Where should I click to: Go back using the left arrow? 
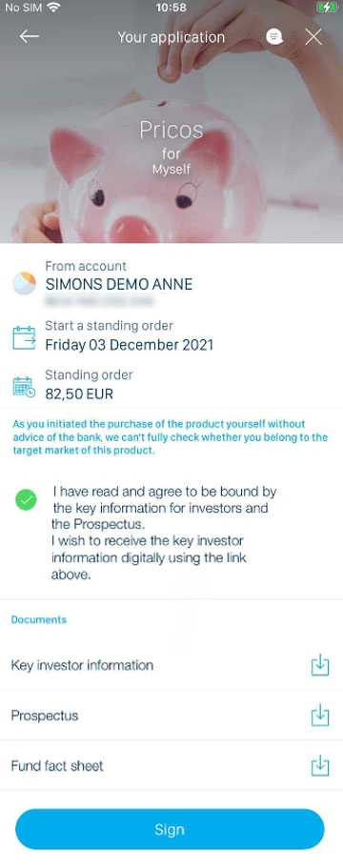point(29,36)
